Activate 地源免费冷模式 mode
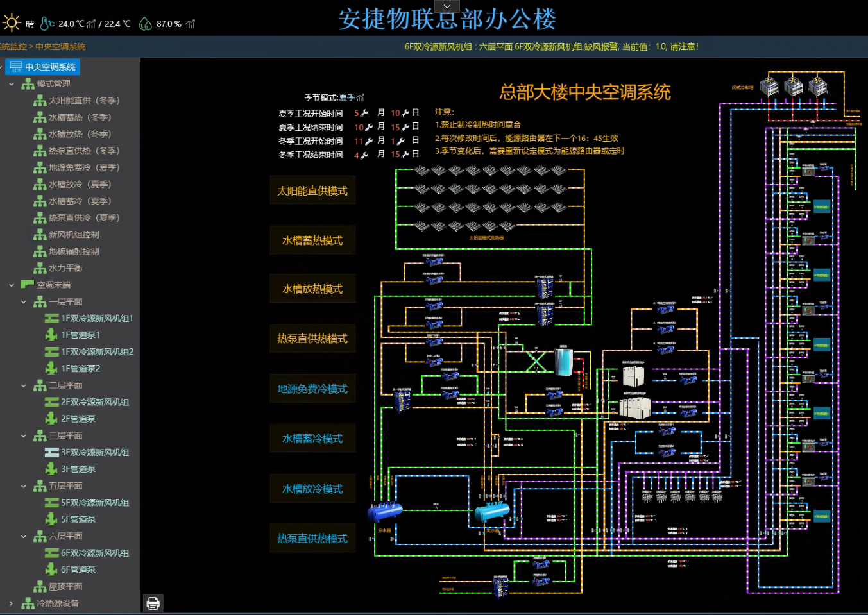This screenshot has height=615, width=868. pyautogui.click(x=312, y=389)
